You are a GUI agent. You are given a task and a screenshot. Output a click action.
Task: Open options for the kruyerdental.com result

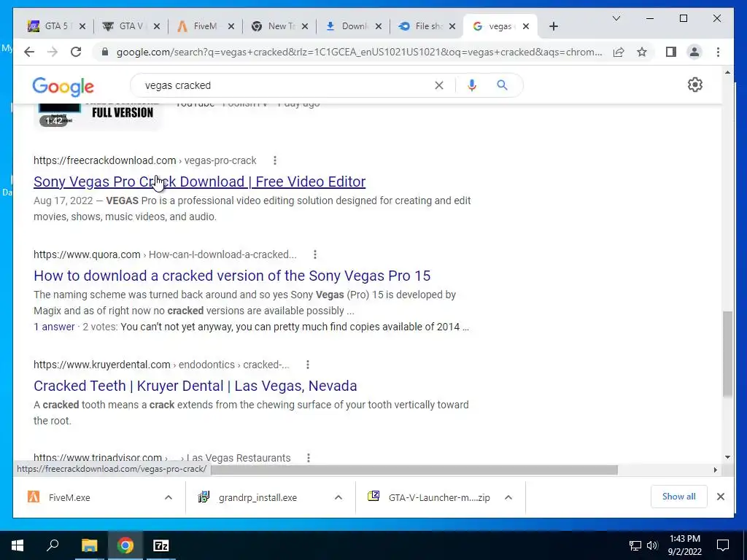point(308,365)
